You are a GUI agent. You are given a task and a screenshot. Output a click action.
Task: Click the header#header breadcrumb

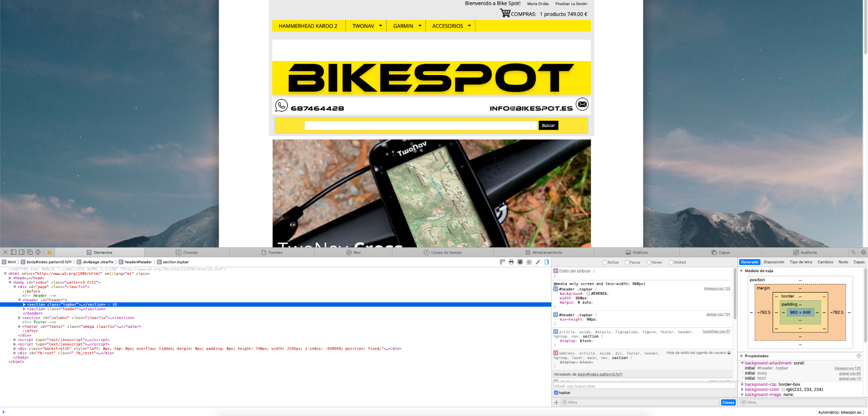[x=135, y=262]
